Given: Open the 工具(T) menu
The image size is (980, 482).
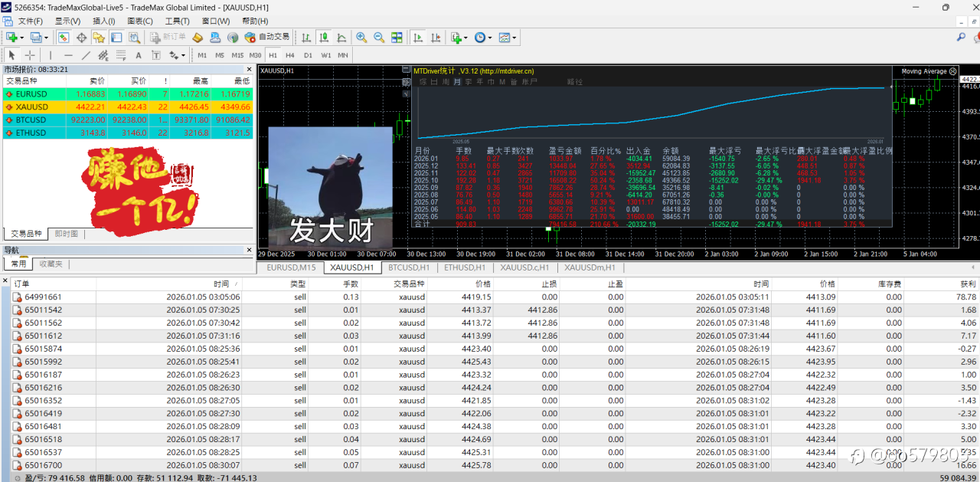Looking at the screenshot, I should pyautogui.click(x=177, y=21).
